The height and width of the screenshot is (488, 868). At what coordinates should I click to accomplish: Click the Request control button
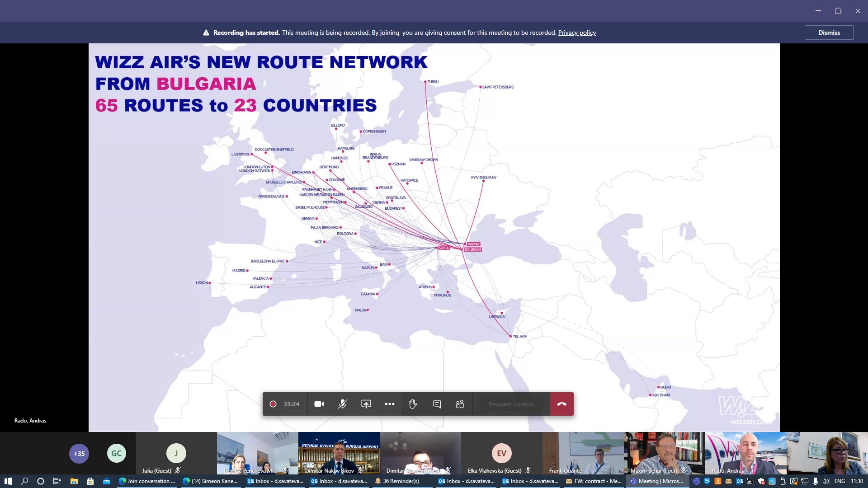click(x=511, y=404)
